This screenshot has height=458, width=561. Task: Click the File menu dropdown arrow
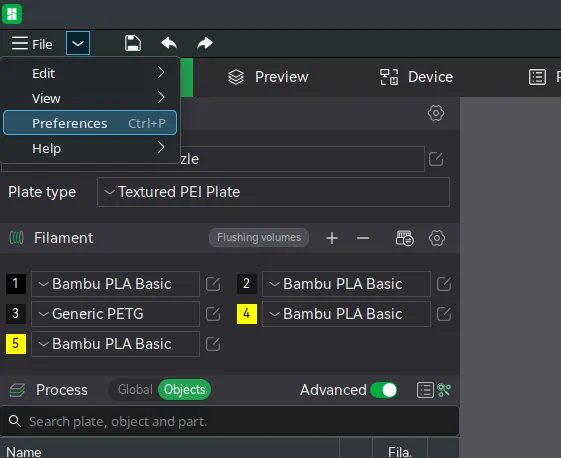[78, 43]
